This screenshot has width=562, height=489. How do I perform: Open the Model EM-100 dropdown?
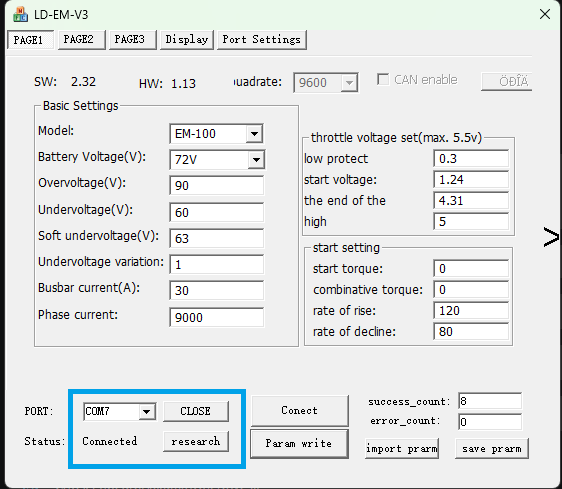pyautogui.click(x=254, y=134)
